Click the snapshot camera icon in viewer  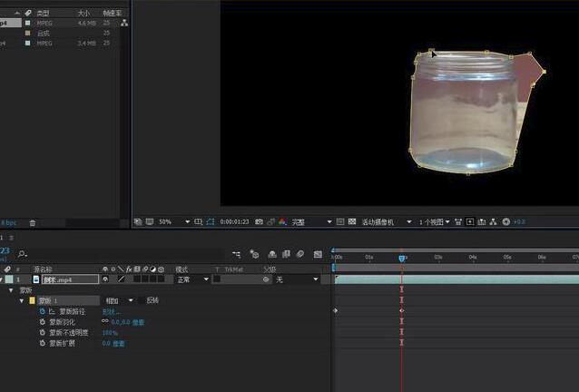tap(260, 221)
